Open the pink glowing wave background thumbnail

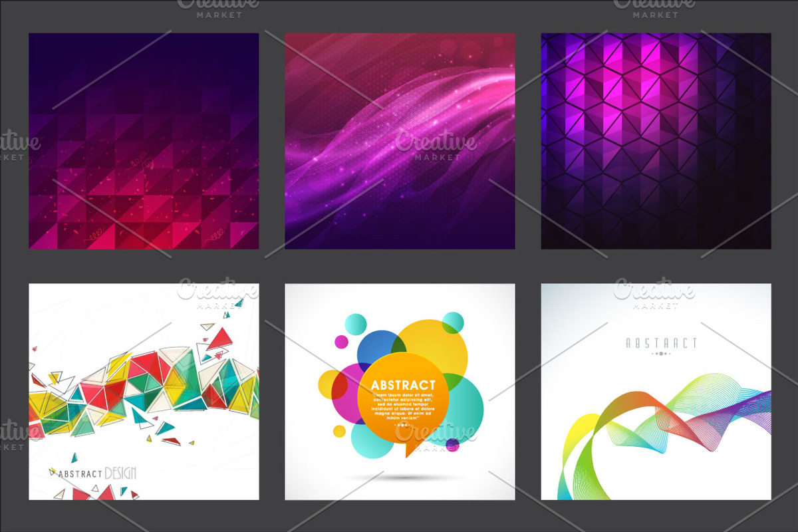point(400,141)
